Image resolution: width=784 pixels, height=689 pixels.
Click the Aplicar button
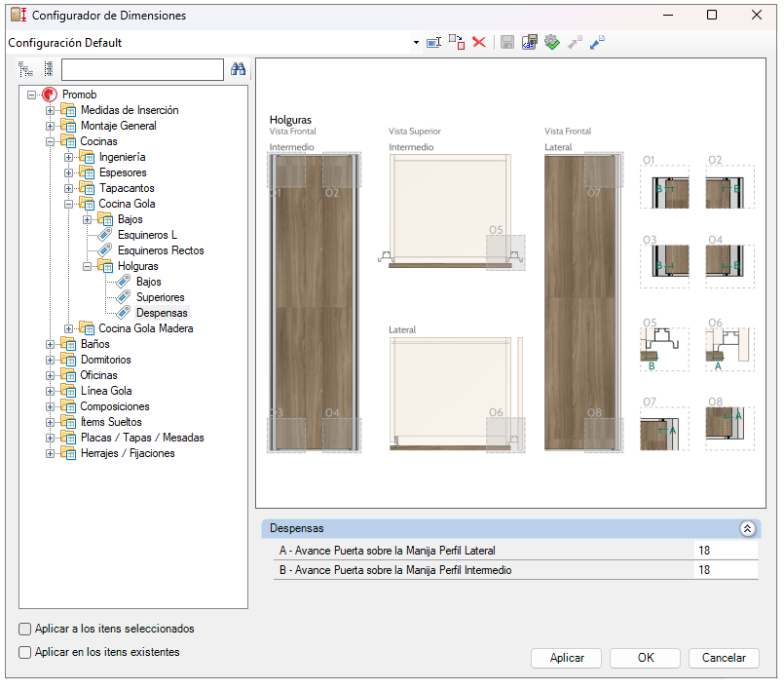pos(567,658)
